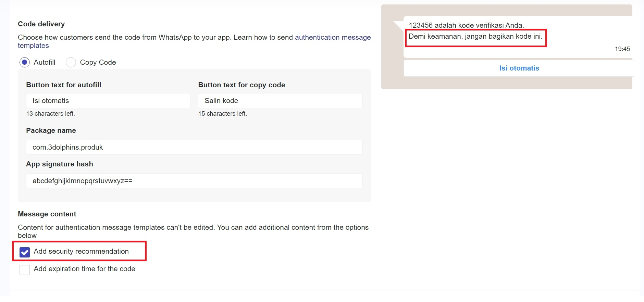Click the Demi keamanan security message line

[x=475, y=37]
